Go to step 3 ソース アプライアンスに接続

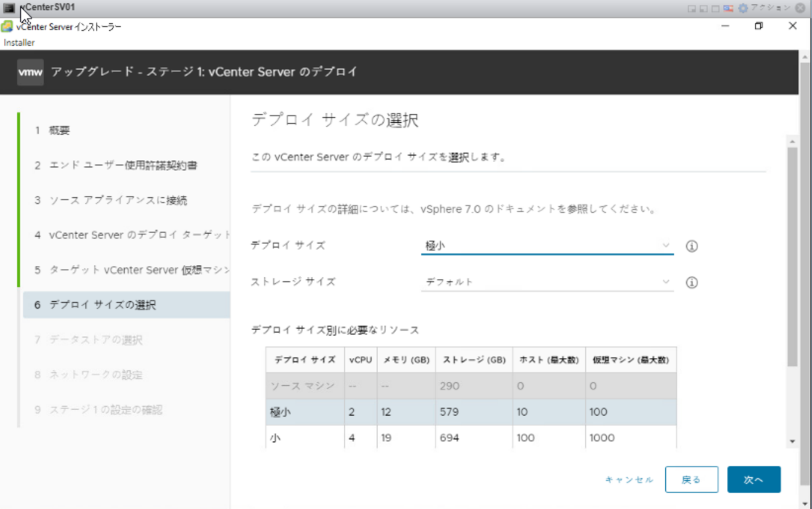[x=118, y=200]
